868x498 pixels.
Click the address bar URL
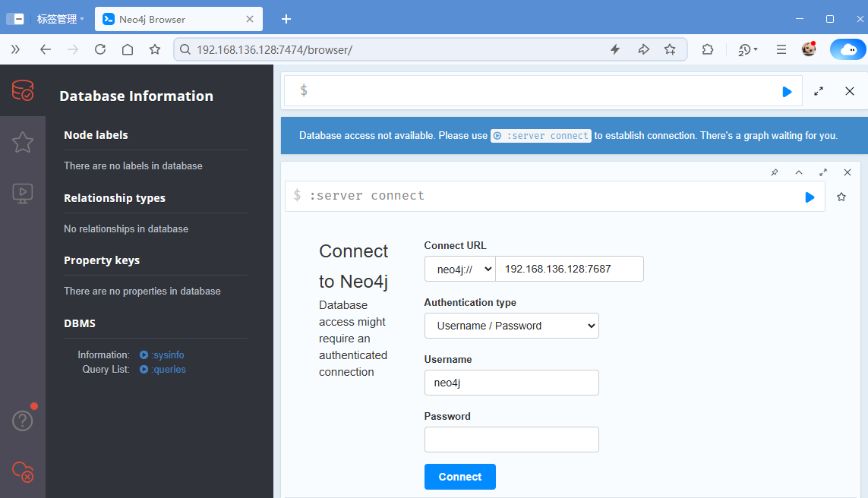tap(275, 50)
